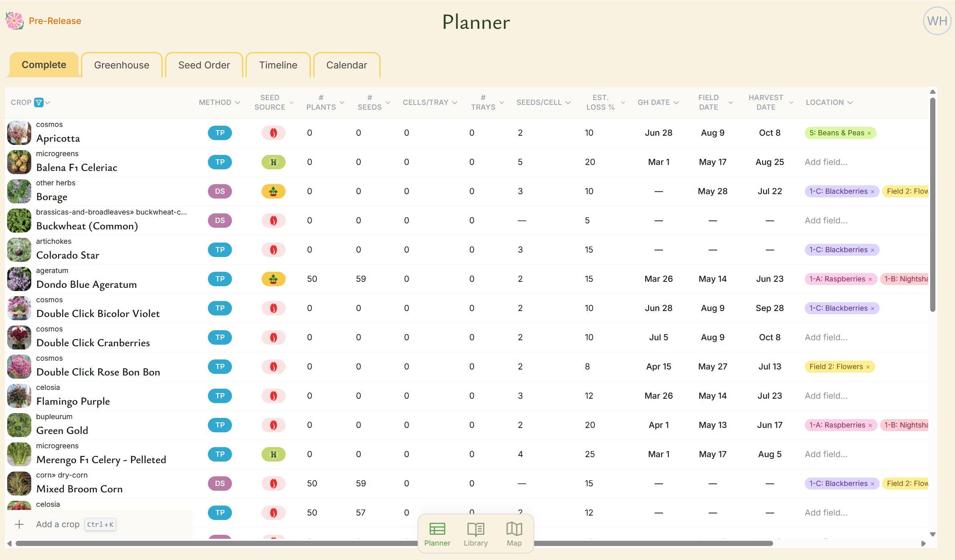Click the TP method badge for Colorado Star
This screenshot has height=560, width=955.
coord(220,249)
